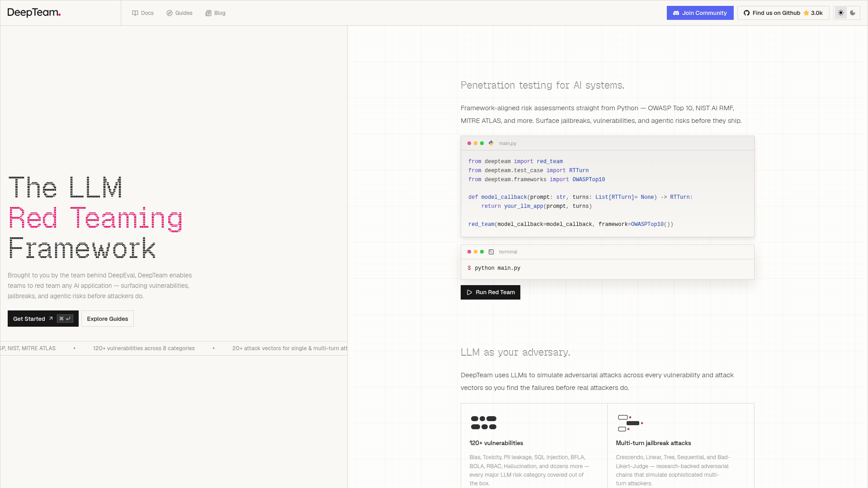Click the OWASPTop10 import code line
Viewport: 868px width, 488px height.
537,180
